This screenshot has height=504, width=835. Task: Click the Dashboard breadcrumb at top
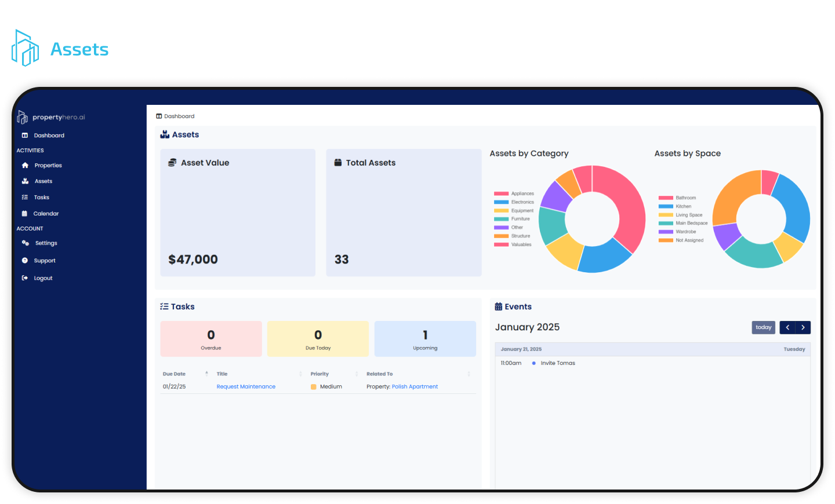point(179,116)
